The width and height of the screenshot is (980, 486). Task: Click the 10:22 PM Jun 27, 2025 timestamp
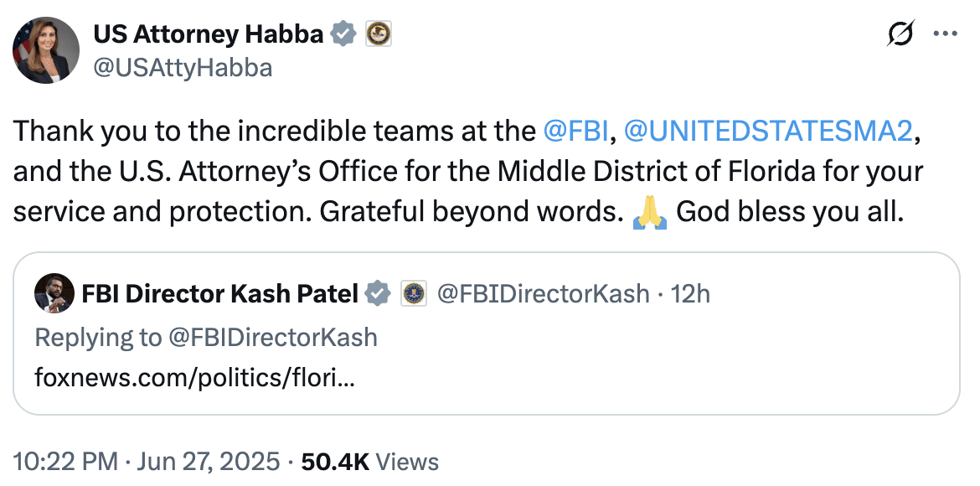[x=147, y=462]
